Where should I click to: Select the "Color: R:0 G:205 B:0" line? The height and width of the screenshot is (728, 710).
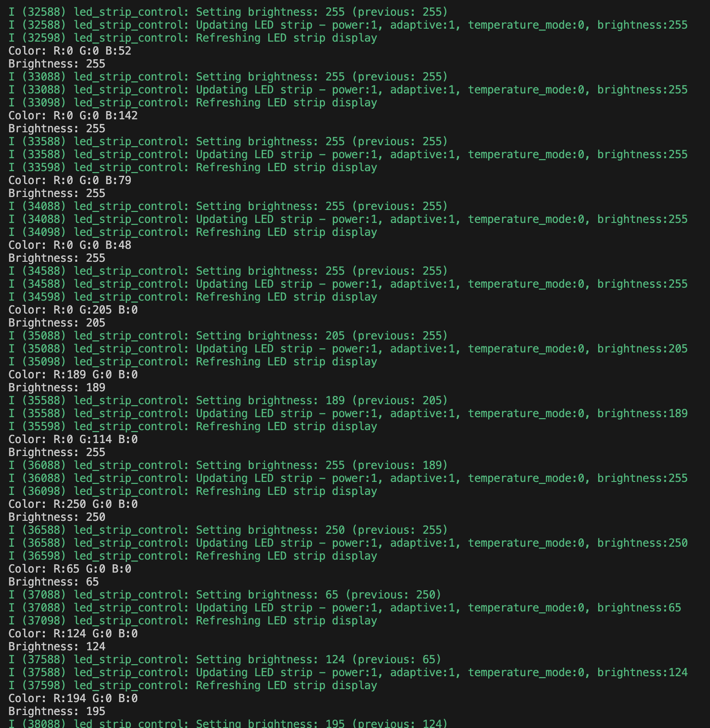tap(73, 310)
